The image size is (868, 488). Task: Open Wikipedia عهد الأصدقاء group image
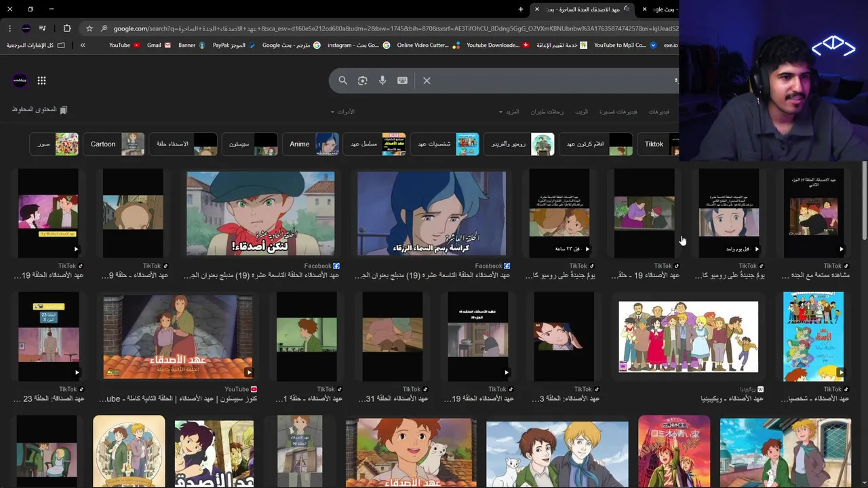[688, 337]
